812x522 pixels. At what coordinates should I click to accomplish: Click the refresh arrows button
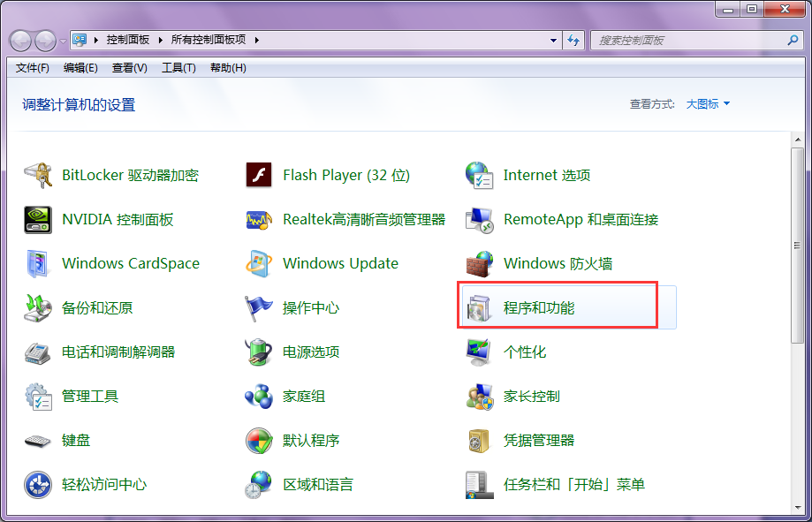point(573,40)
